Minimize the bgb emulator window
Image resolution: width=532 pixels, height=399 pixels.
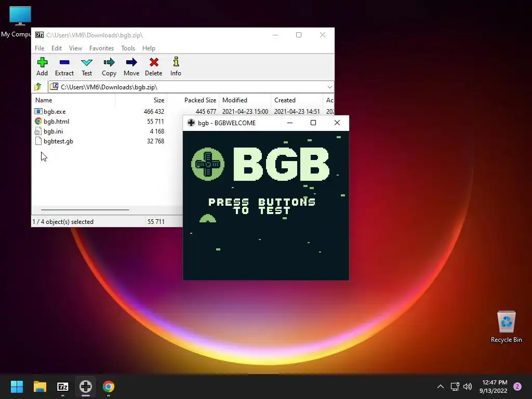tap(290, 123)
